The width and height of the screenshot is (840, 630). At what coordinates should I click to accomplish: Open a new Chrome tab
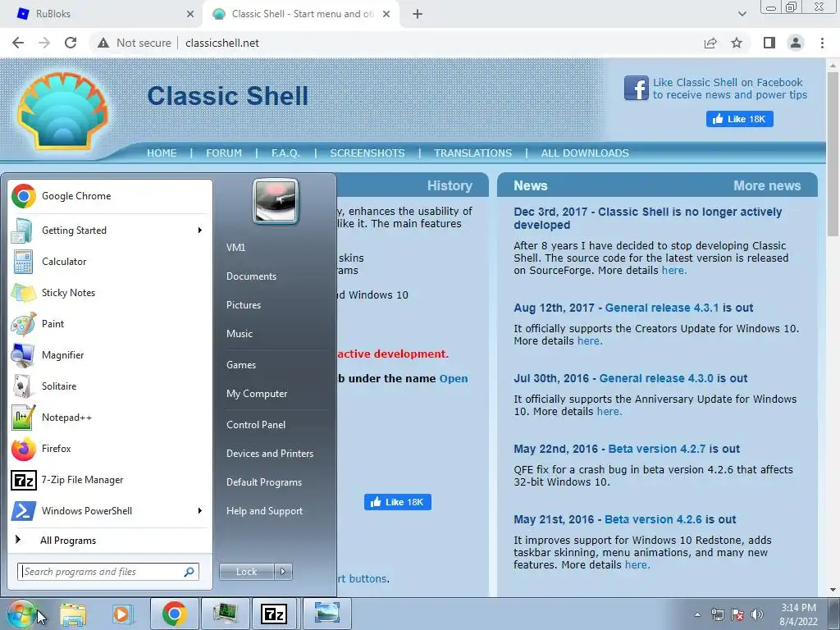(418, 15)
